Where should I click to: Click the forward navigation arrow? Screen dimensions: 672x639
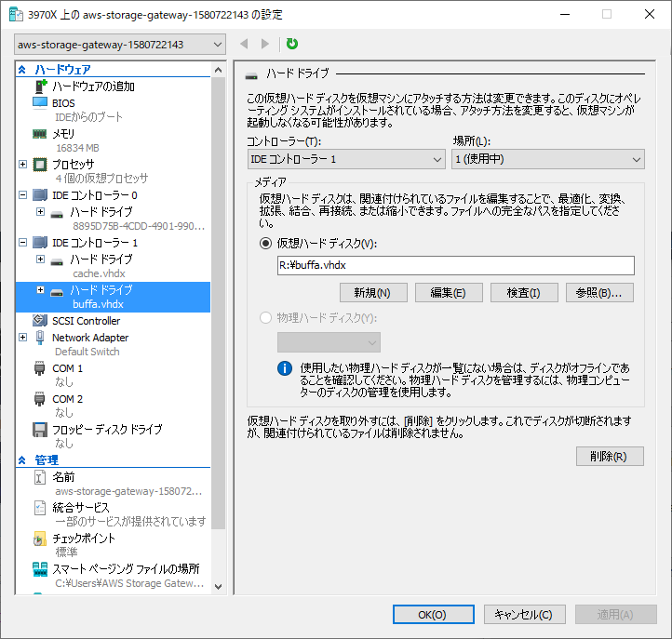coord(265,44)
